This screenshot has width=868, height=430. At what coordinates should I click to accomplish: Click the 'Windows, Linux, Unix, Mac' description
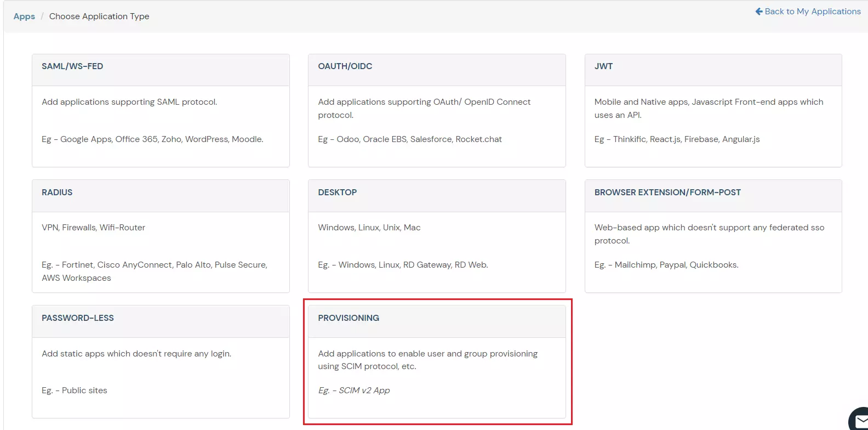point(369,228)
